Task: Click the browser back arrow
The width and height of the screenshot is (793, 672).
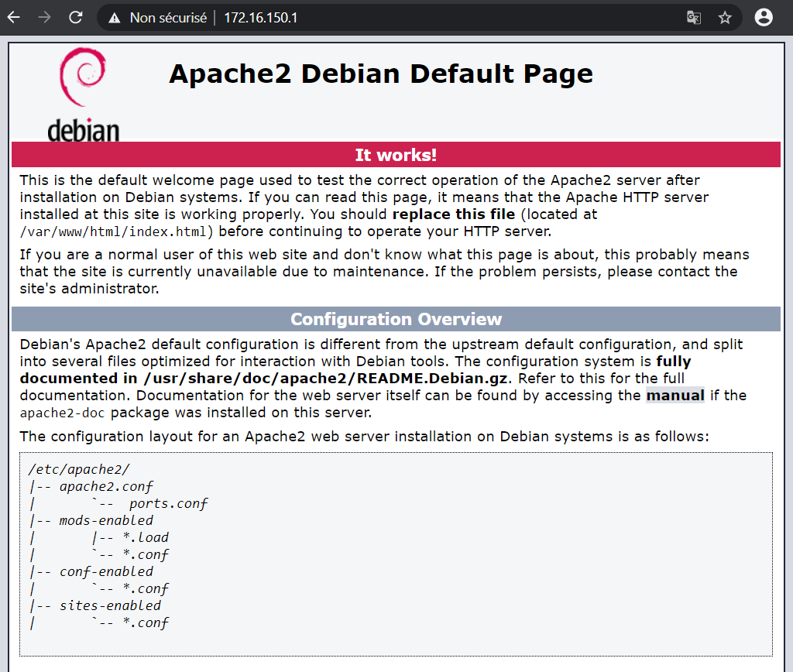Action: [x=13, y=17]
